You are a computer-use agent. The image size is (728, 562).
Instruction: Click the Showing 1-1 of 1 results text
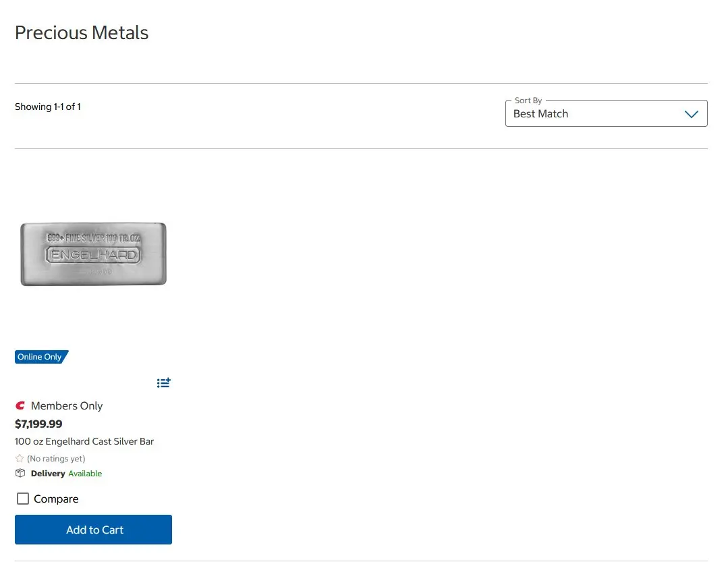(x=48, y=107)
